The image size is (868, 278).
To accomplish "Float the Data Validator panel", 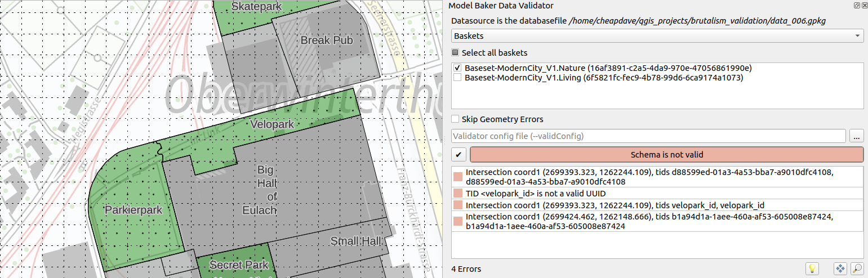I will pos(857,6).
